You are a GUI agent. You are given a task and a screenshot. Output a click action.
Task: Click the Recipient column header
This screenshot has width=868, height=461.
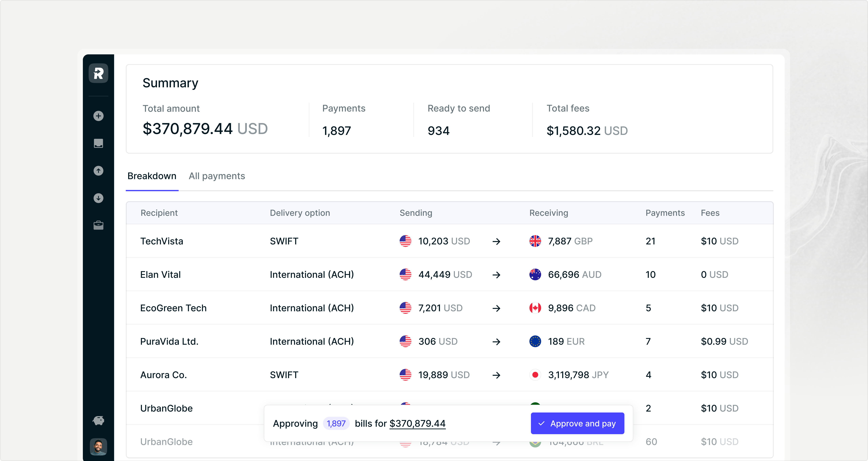point(159,213)
